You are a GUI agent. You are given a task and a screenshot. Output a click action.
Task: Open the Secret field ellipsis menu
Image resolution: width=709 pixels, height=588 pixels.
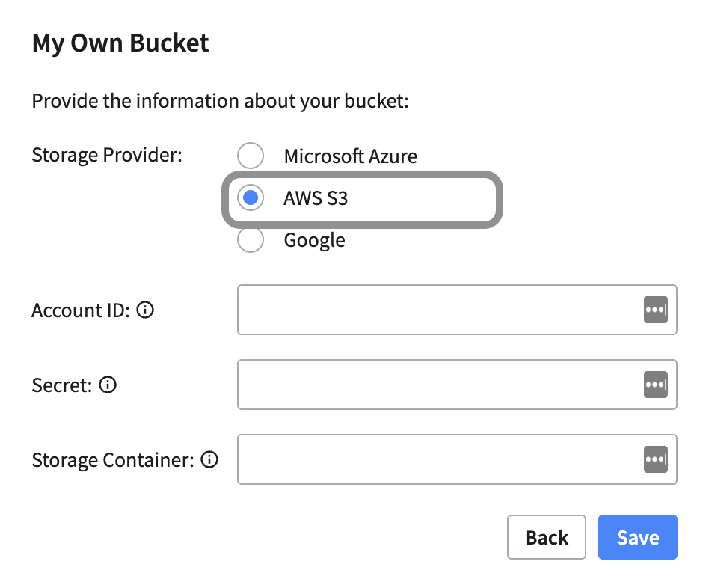click(x=655, y=385)
